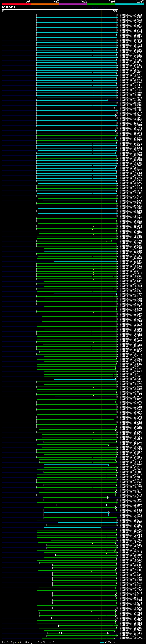146x644 pixels.
Task: Click the =100char. scale legend
Action: 109,642
